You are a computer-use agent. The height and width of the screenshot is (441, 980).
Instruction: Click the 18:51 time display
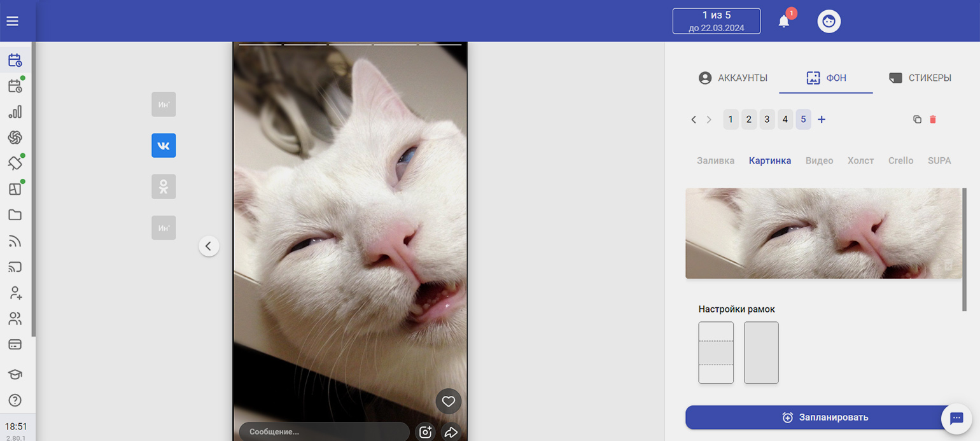click(x=16, y=426)
